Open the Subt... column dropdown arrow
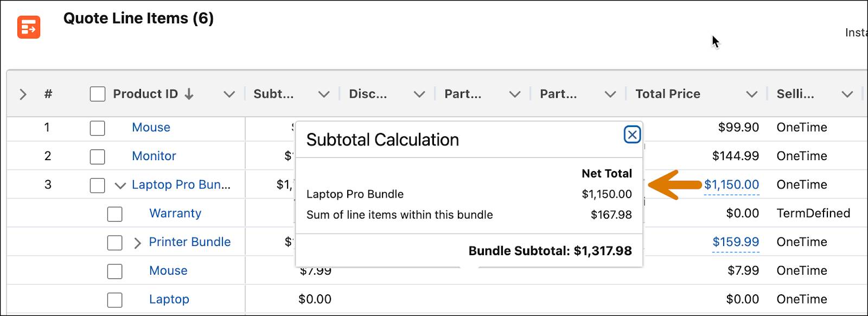This screenshot has width=868, height=316. 324,94
